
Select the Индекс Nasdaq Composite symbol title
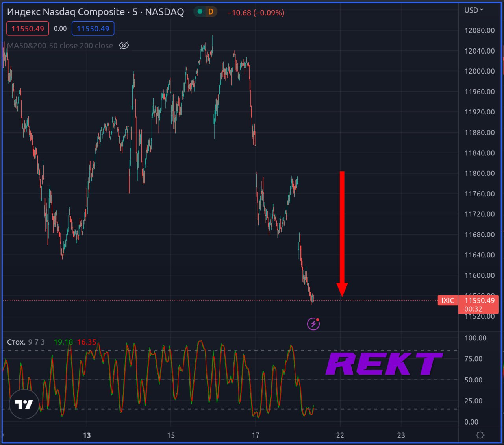coord(96,12)
